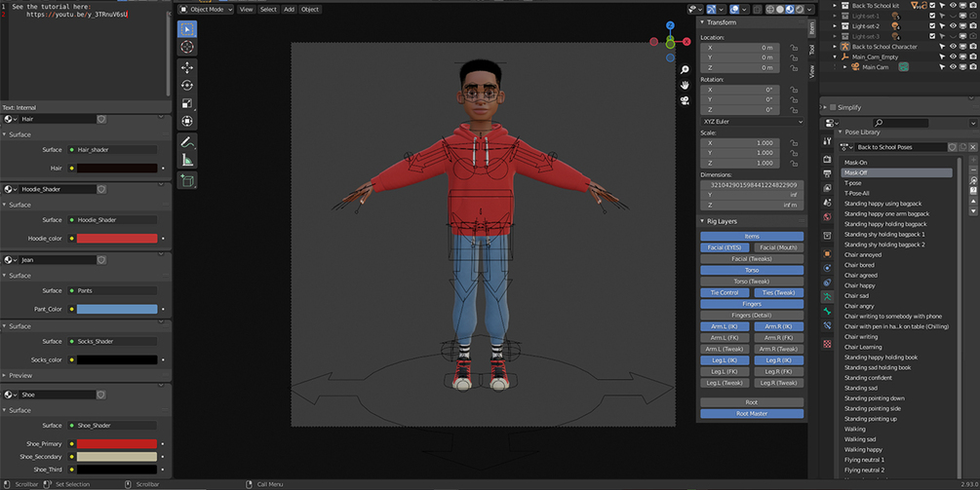This screenshot has height=490, width=980.
Task: Open the Add menu in viewport header
Action: [289, 9]
